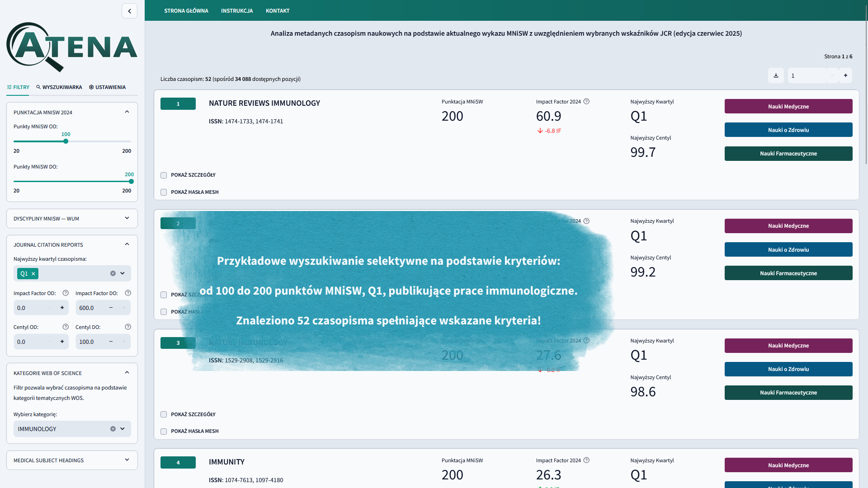Focus the Centyl DO input
The image size is (868, 488).
point(90,342)
